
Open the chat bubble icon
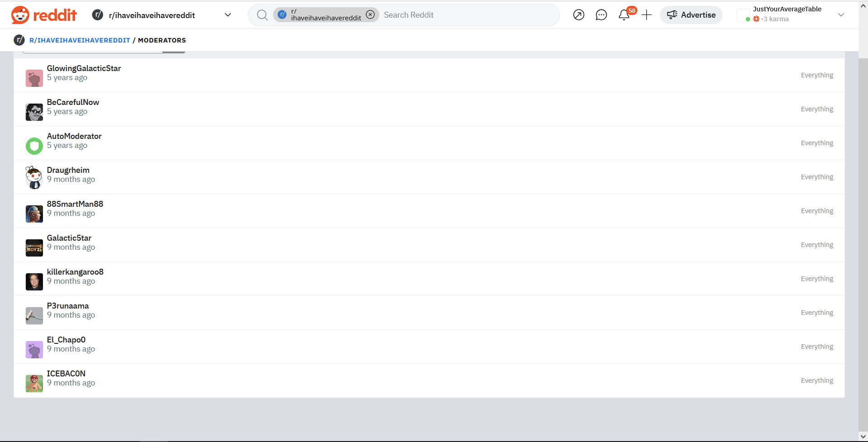point(601,15)
